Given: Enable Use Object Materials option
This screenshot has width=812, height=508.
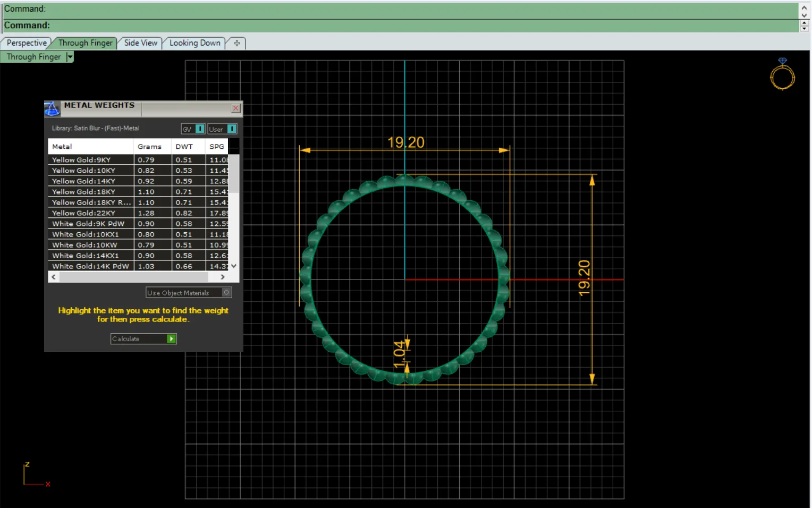Looking at the screenshot, I should coord(226,293).
